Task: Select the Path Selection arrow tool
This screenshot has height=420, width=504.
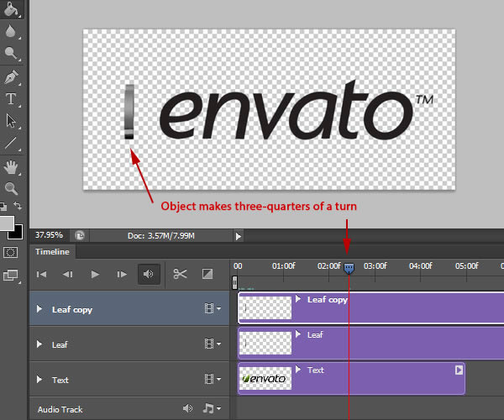Action: click(x=11, y=121)
